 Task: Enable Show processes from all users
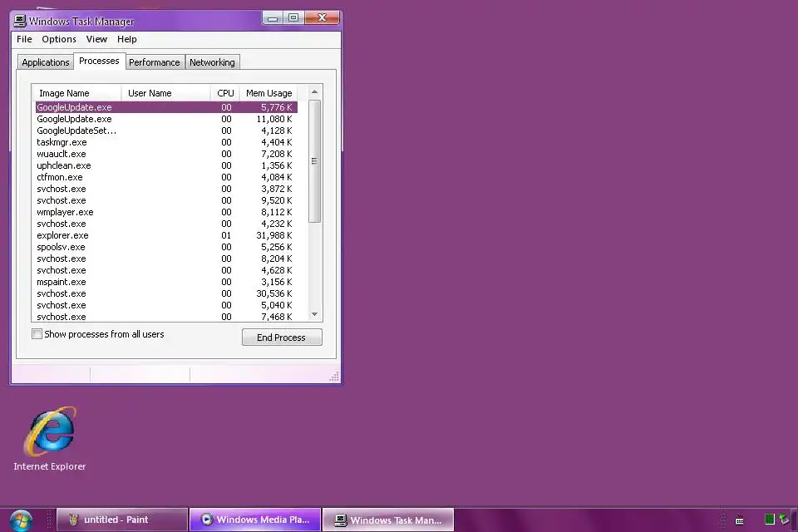(x=37, y=334)
